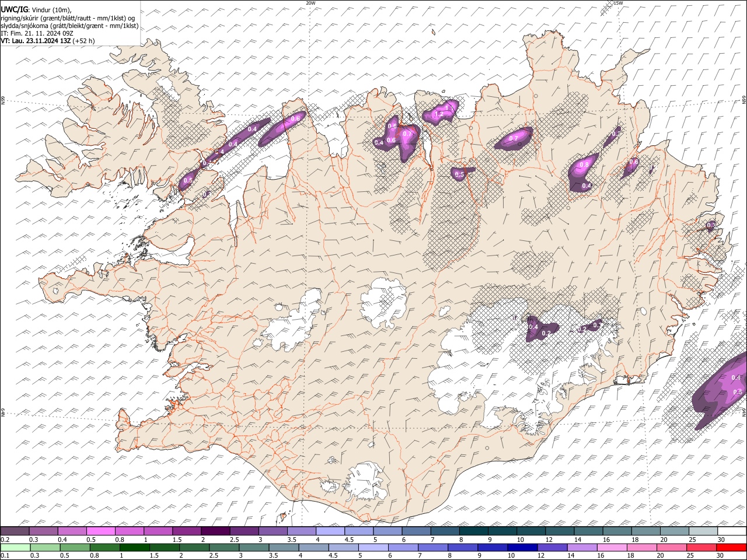Click the 'VT: Lau. 23.11.2024 13Z (+52 h)' line

[x=48, y=41]
